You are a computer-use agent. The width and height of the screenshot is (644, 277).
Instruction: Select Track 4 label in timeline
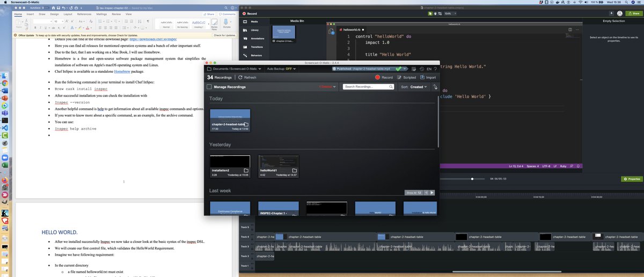pyautogui.click(x=245, y=236)
